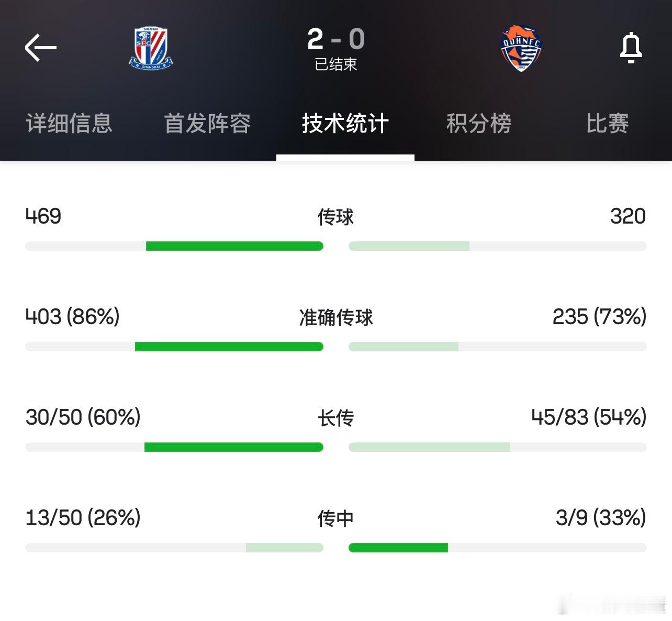
Task: Open the 比赛 tab
Action: [607, 124]
